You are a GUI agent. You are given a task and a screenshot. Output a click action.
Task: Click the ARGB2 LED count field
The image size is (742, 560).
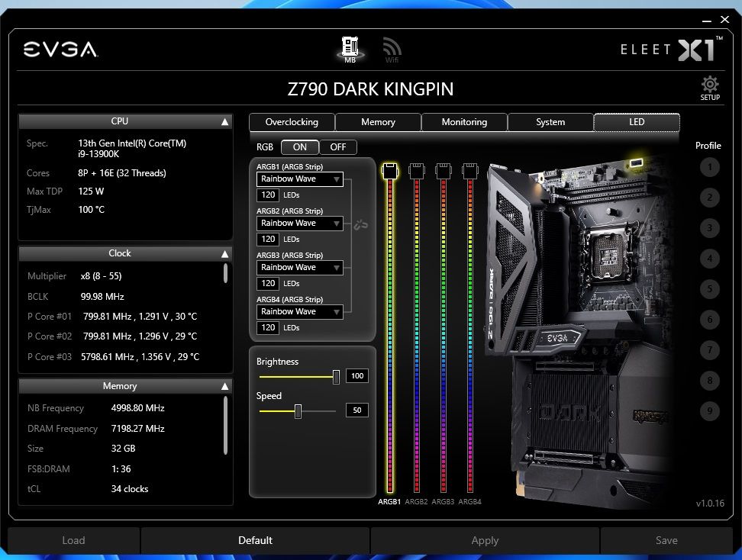[268, 240]
